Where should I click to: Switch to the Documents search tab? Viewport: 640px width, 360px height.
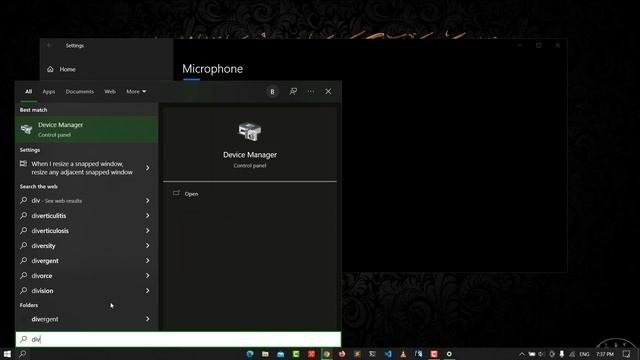pyautogui.click(x=80, y=91)
